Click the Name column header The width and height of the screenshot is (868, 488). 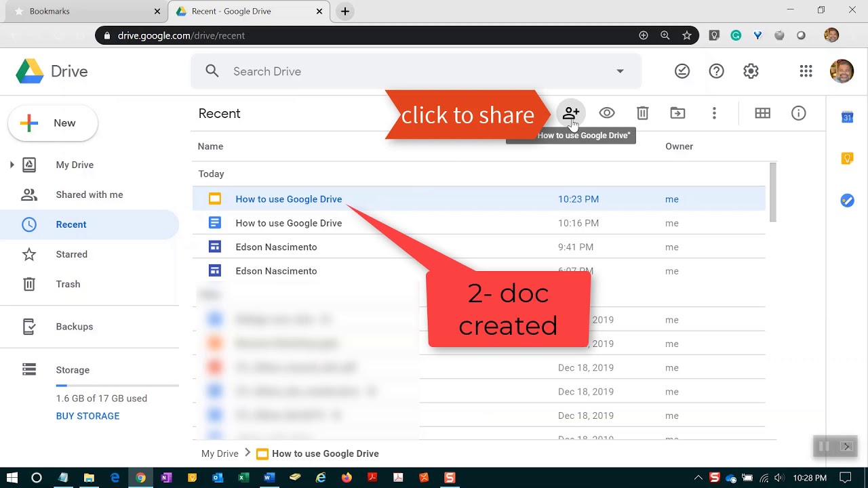pyautogui.click(x=210, y=146)
